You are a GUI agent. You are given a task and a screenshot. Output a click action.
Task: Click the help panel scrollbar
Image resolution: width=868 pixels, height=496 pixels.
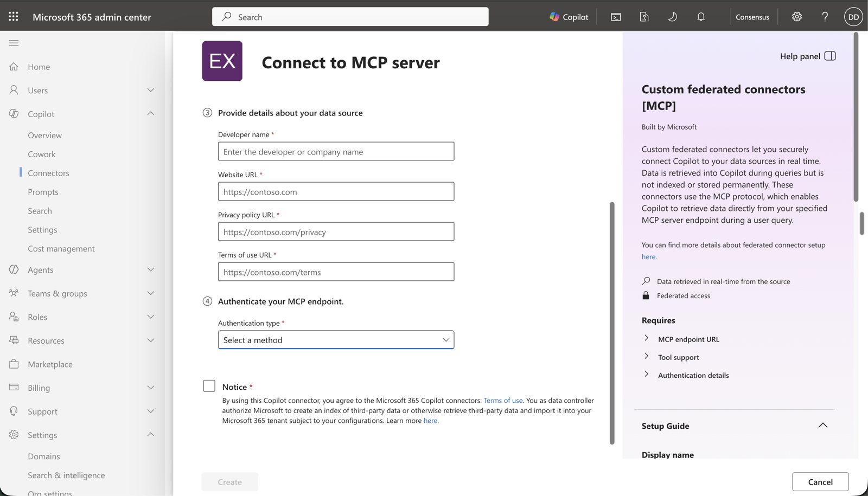856,117
